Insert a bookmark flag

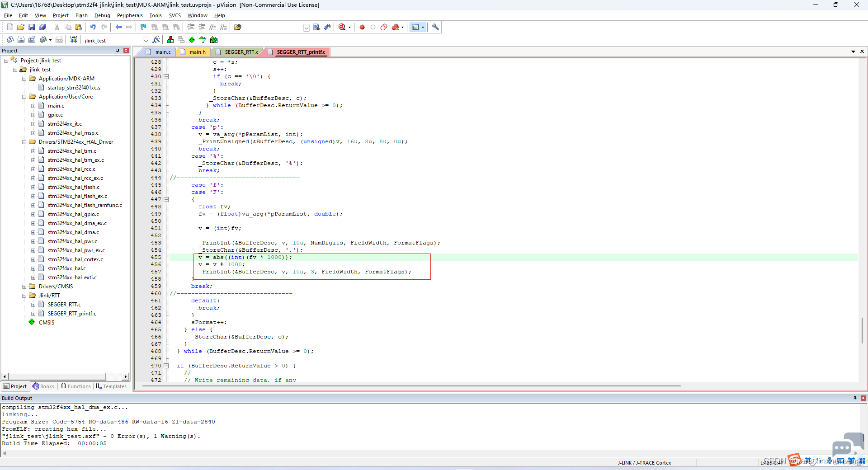[x=144, y=27]
